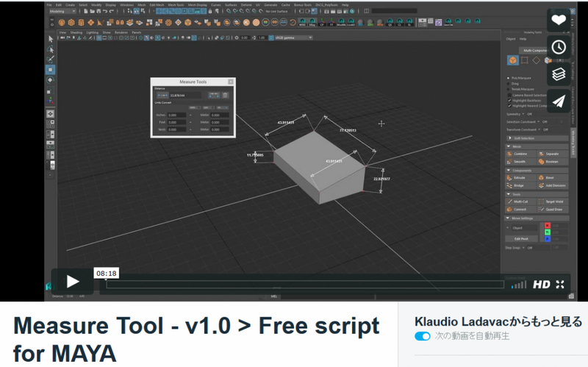This screenshot has width=588, height=367.
Task: Enter fullscreen mode on the video player
Action: [x=560, y=285]
